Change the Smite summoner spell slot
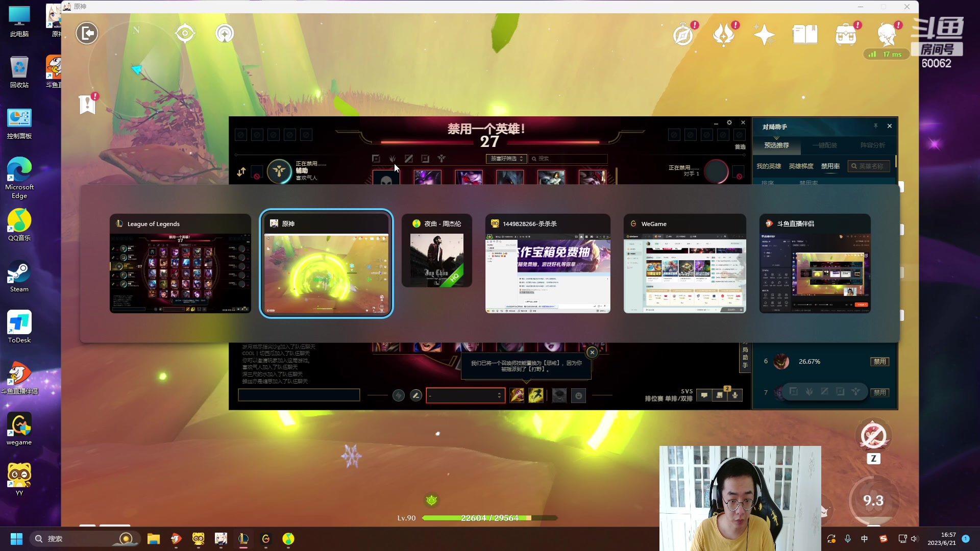This screenshot has height=551, width=980. coord(517,395)
